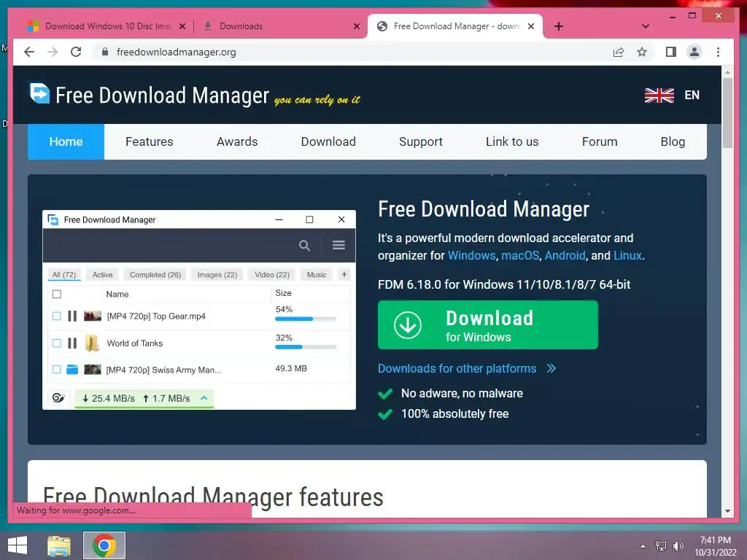Reload the current page

tap(76, 52)
